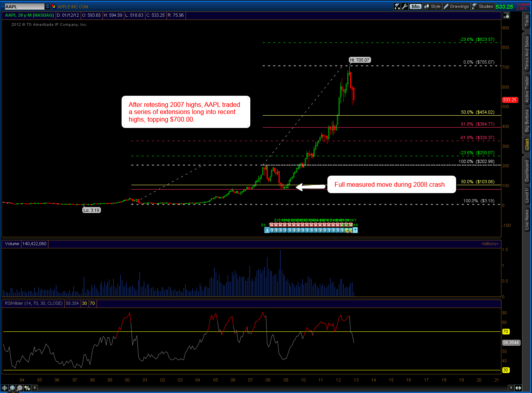Click the zoom out magnifier
Viewport: 532px width, 393px height.
pos(20,388)
